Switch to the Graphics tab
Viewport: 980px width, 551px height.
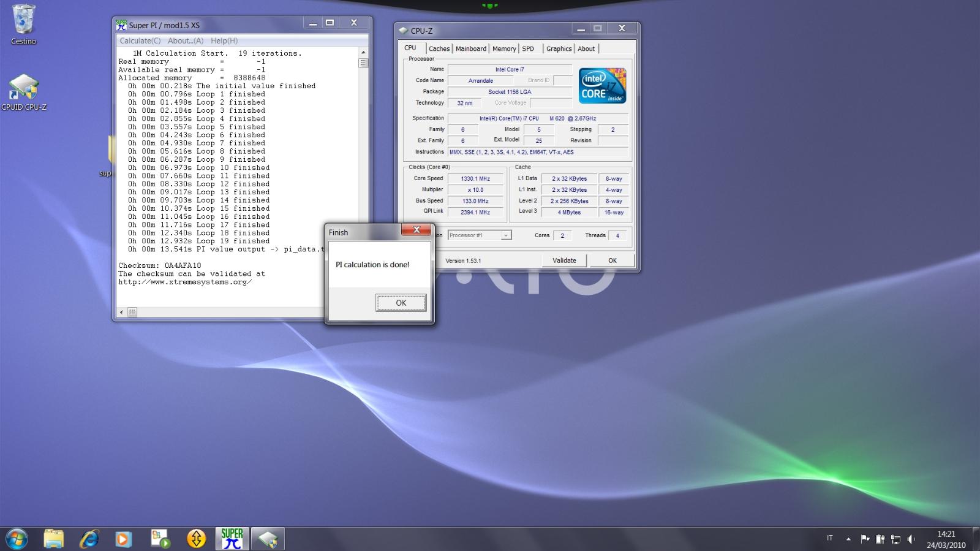tap(559, 48)
